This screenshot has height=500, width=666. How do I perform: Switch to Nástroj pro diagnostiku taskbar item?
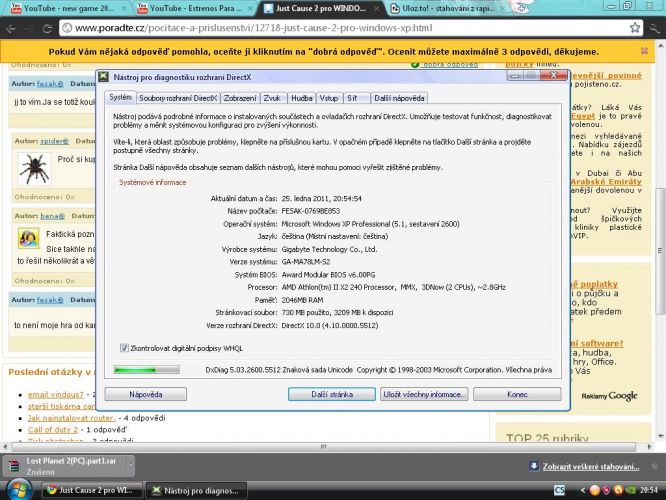[x=197, y=491]
